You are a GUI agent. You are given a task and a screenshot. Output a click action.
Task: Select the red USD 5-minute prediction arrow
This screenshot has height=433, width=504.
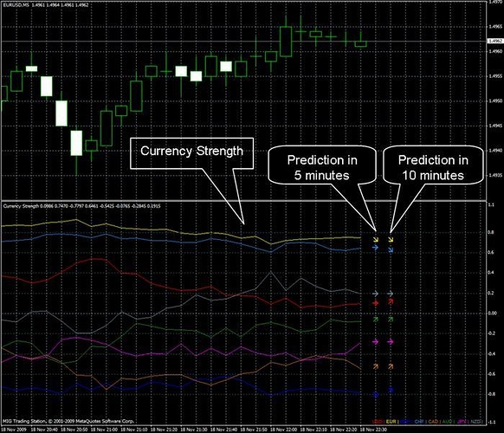point(375,303)
